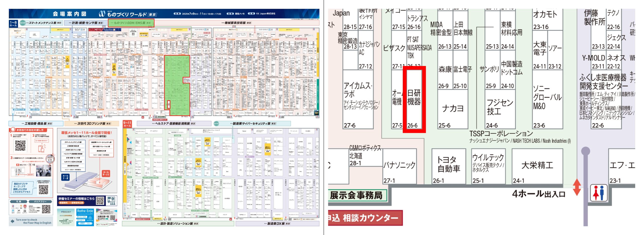Click the 凡例 legend heading

(19, 202)
